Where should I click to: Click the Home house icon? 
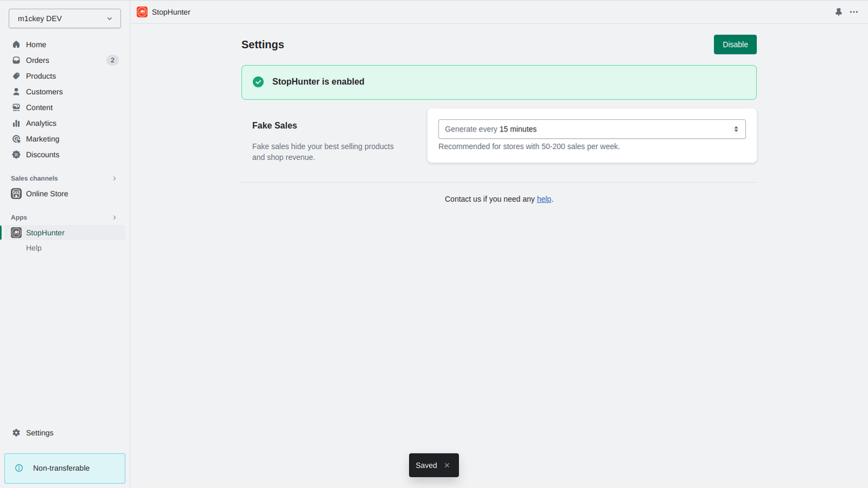[x=16, y=45]
